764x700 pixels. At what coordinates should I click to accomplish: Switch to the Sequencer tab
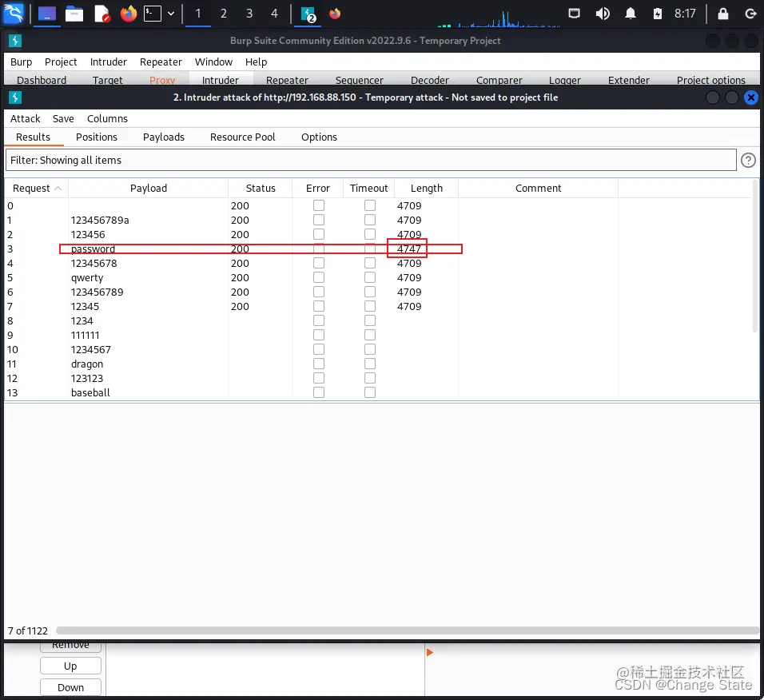[360, 80]
